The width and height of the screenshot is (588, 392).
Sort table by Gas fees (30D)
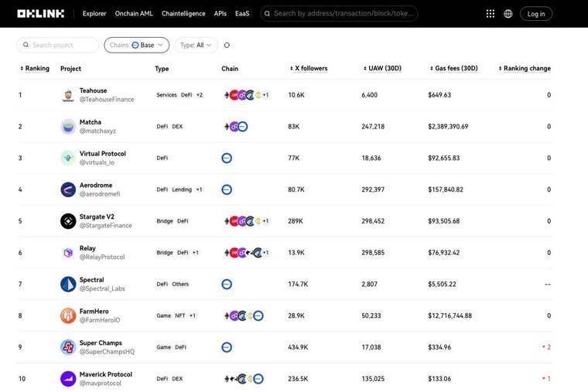click(453, 69)
